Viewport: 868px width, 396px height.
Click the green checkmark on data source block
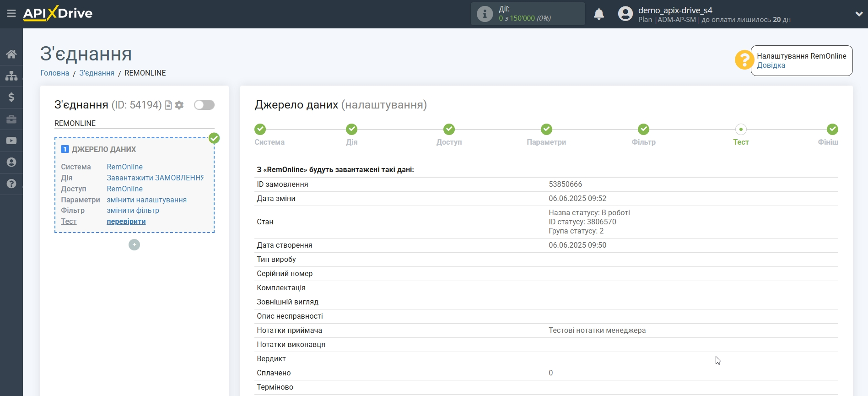pos(214,138)
